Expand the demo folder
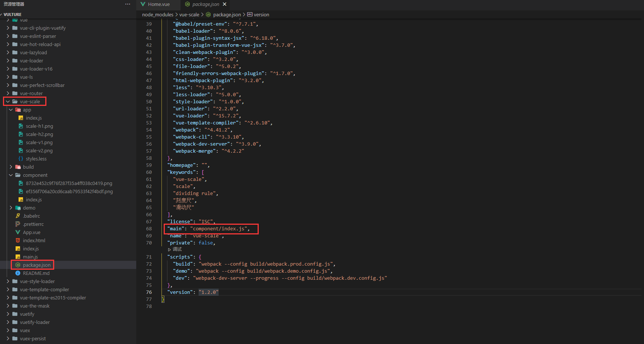 11,208
